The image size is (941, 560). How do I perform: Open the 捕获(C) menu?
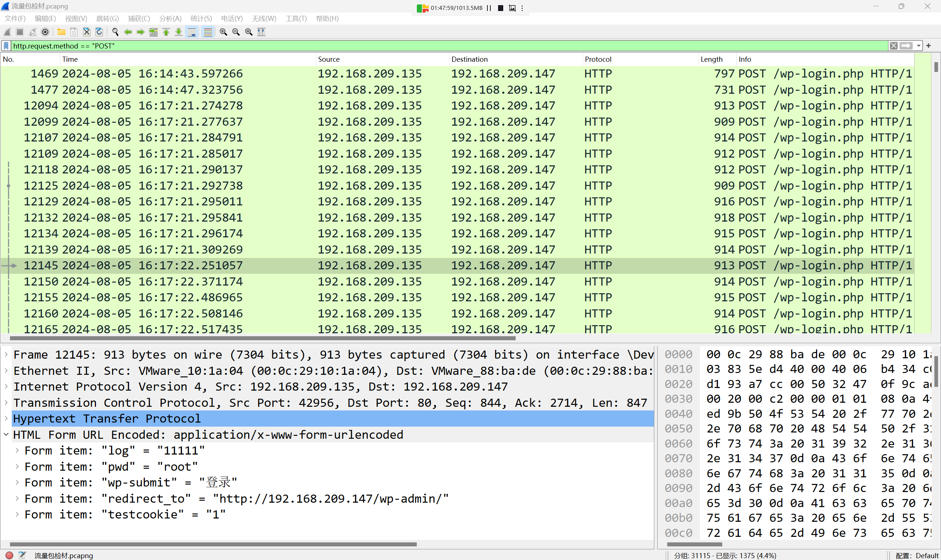pos(139,18)
